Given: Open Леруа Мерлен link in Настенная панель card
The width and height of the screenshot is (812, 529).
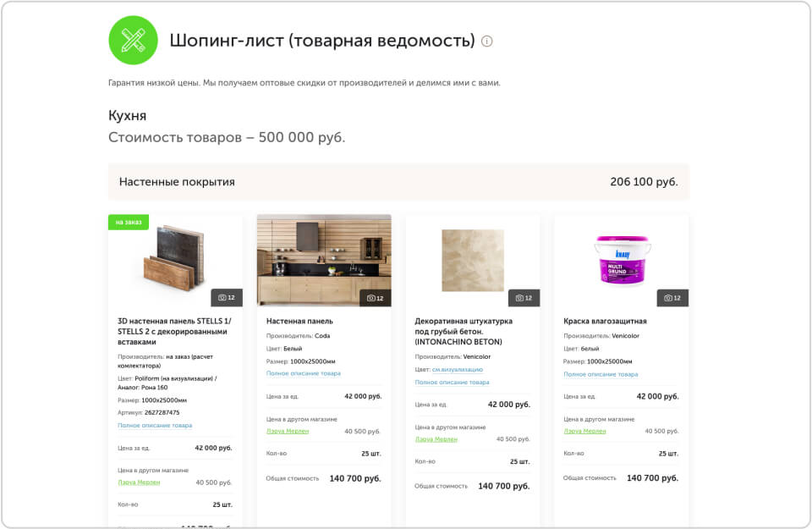Looking at the screenshot, I should [288, 431].
